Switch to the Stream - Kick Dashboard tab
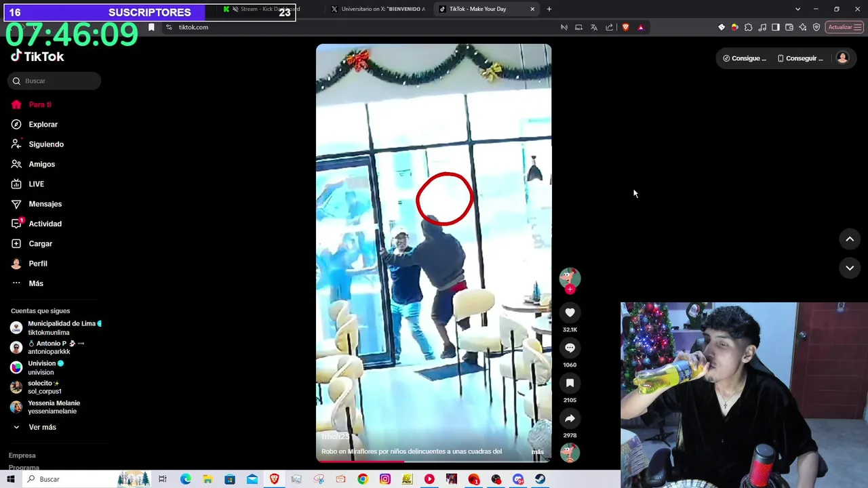Screen dimensions: 868x488 click(x=264, y=9)
